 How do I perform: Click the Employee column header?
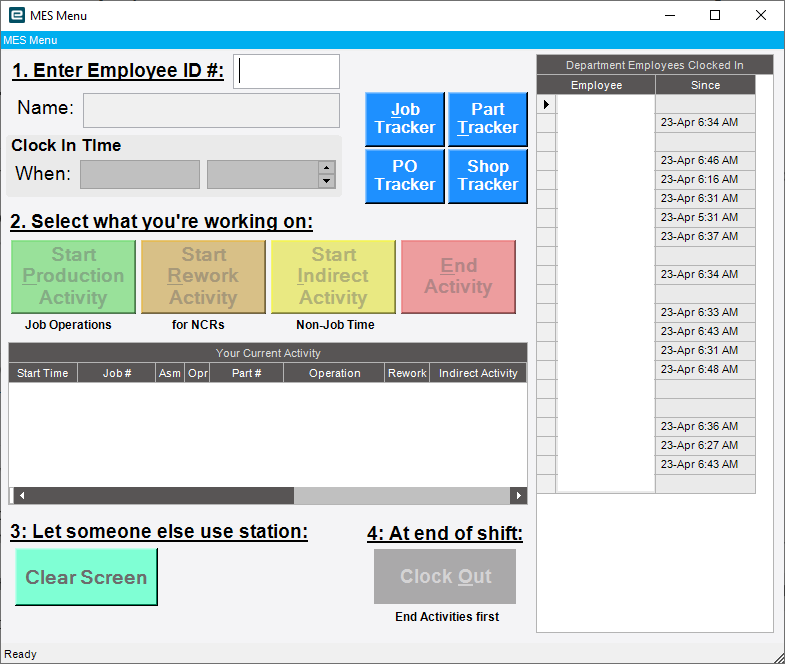[596, 85]
